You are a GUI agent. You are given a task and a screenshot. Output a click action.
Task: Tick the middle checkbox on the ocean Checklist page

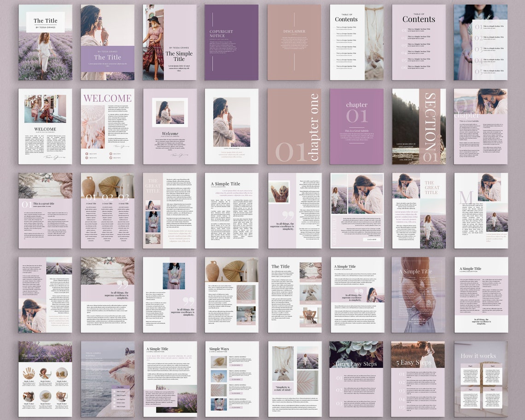(114, 399)
